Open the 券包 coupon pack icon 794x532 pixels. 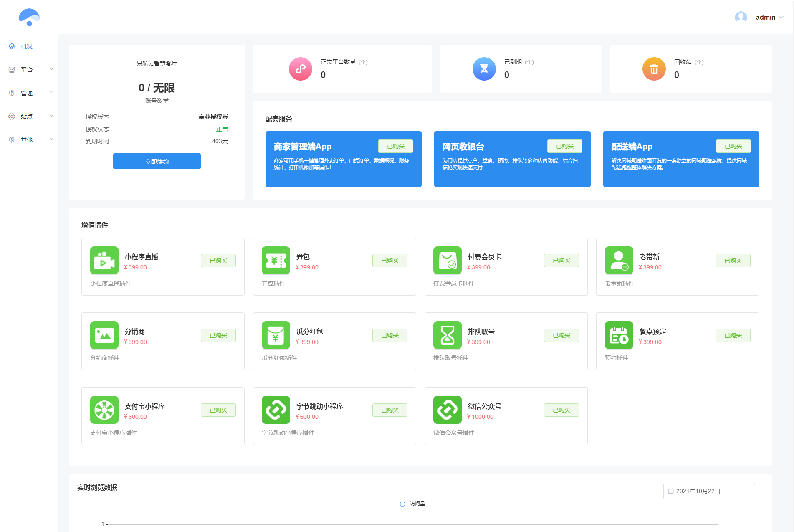pyautogui.click(x=276, y=260)
